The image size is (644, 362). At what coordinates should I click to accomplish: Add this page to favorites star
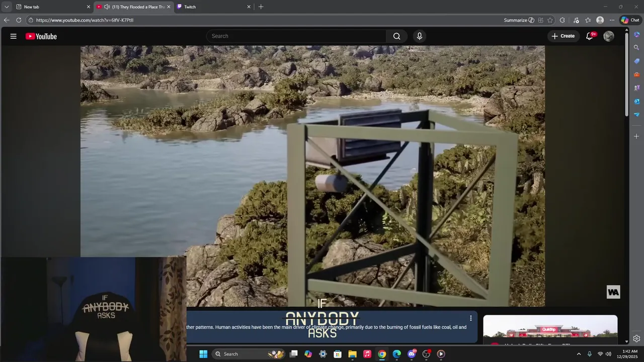(x=550, y=20)
